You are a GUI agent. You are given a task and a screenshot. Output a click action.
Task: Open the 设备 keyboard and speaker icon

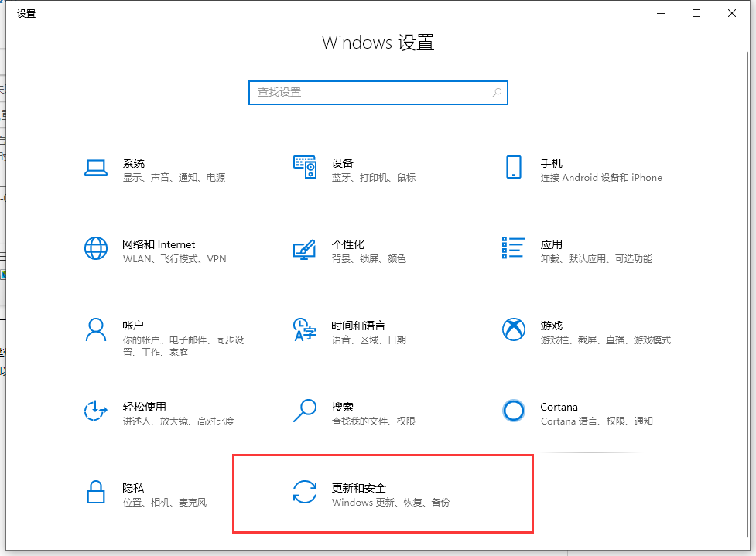pos(305,167)
